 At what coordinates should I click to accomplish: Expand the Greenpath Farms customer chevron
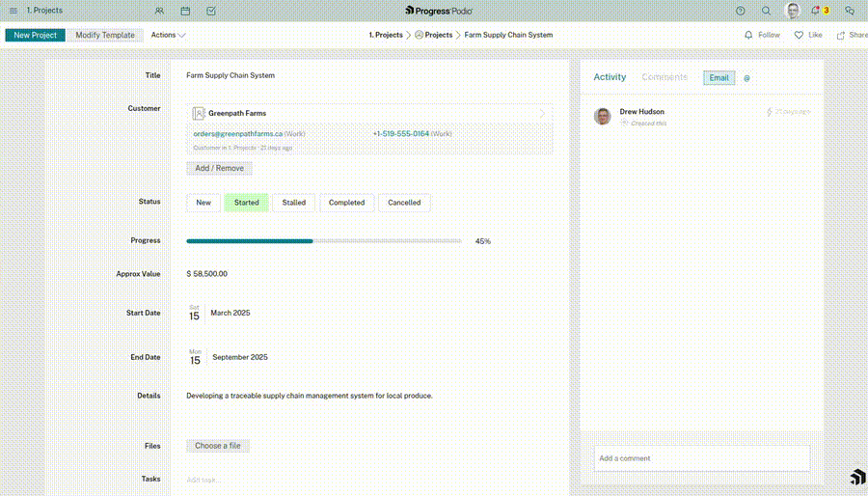pos(542,113)
